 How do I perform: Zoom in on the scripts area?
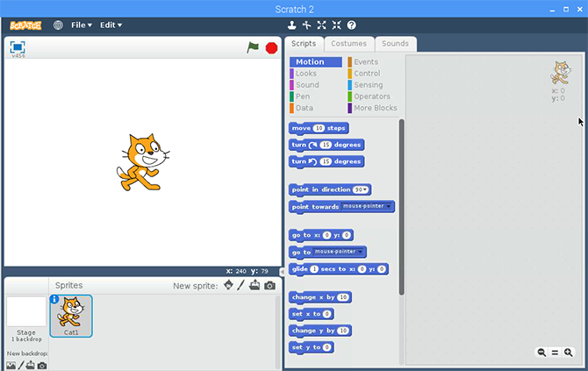click(x=569, y=352)
